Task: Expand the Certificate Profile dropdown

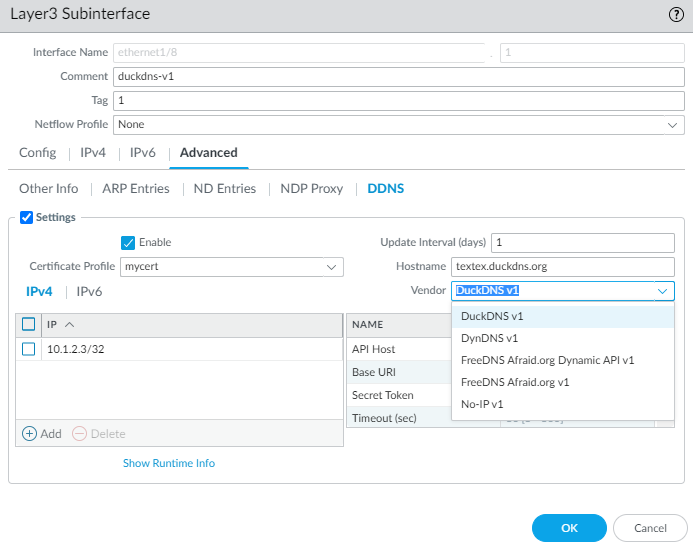Action: coord(331,267)
